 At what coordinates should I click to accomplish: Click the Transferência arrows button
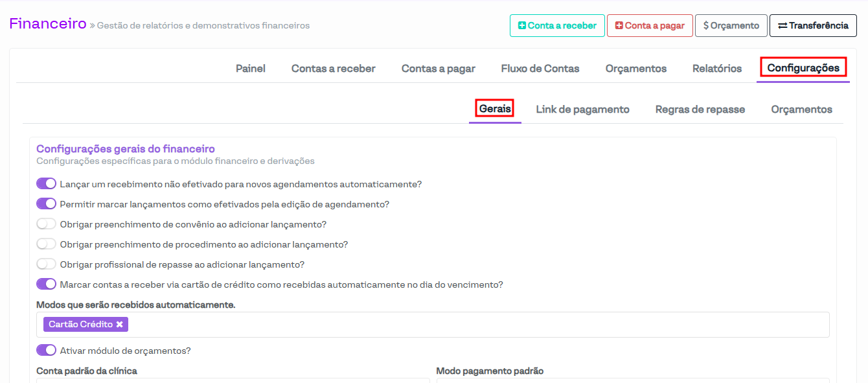pyautogui.click(x=812, y=26)
